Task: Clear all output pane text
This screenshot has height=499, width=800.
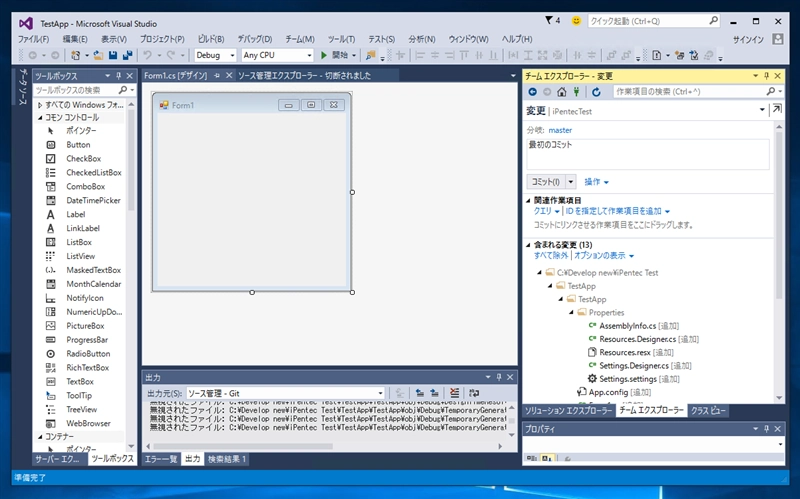Action: point(454,393)
